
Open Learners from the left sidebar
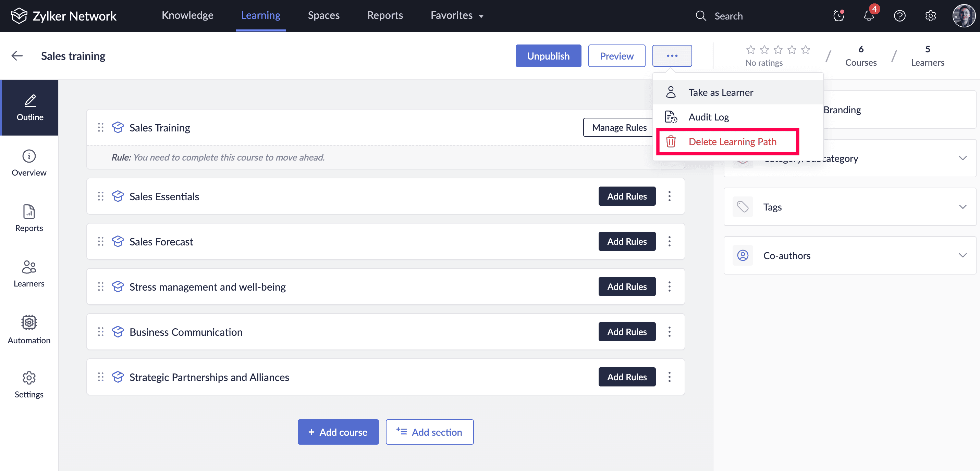[x=29, y=274]
